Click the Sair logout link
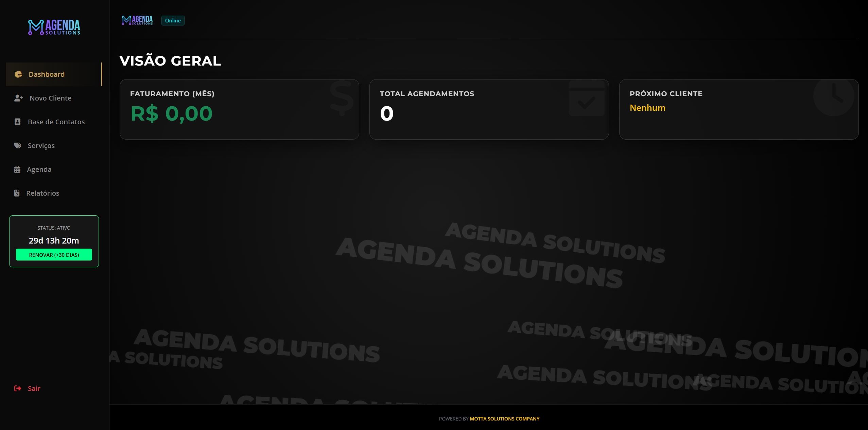This screenshot has height=430, width=868. click(x=34, y=389)
